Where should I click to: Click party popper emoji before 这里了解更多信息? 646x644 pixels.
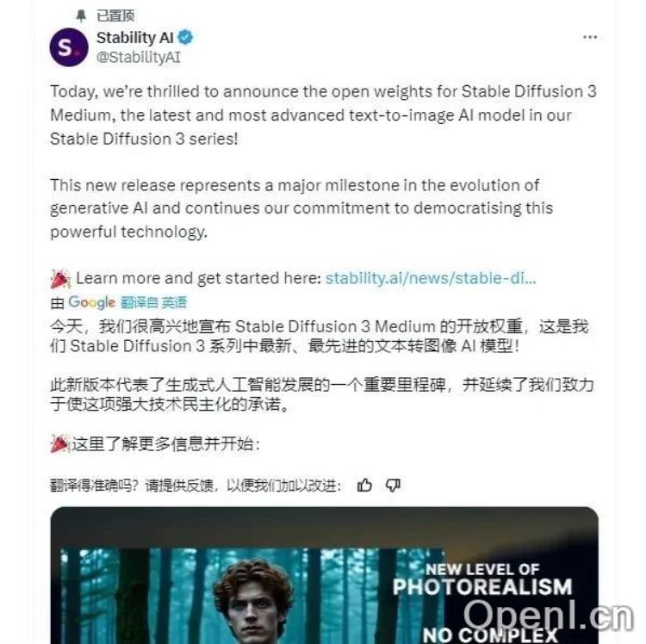60,444
